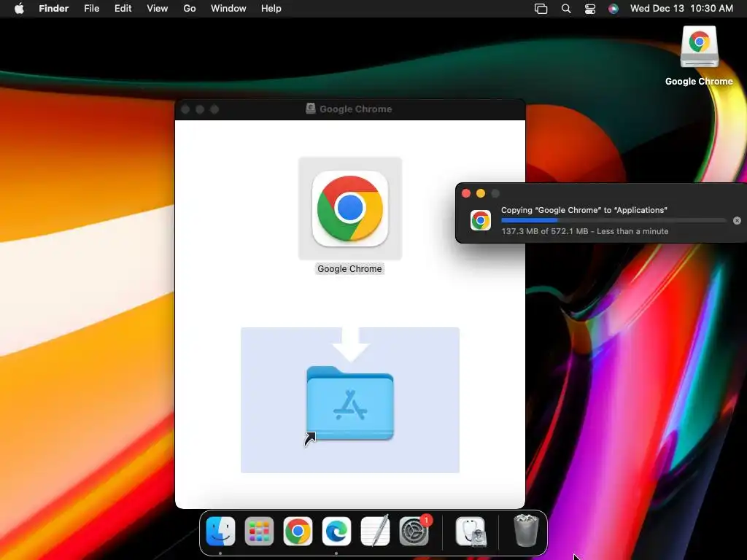The height and width of the screenshot is (560, 747).
Task: Open System Settings from the Dock
Action: coord(414,531)
